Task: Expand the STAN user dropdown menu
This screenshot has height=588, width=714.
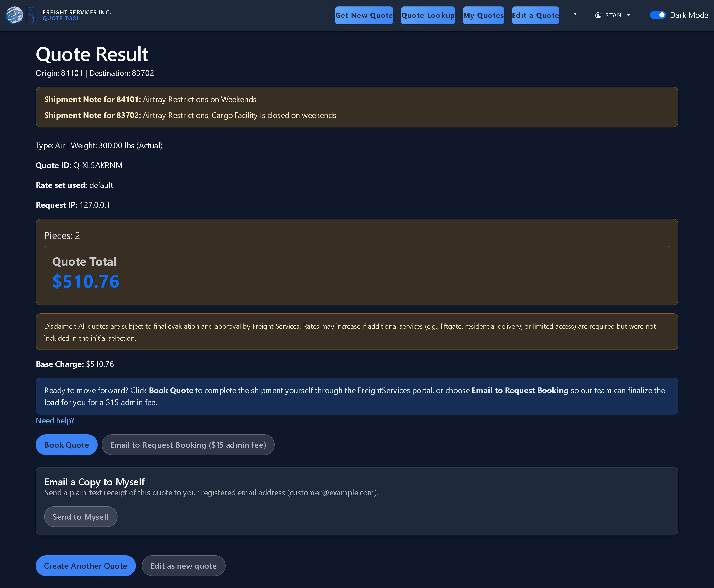Action: tap(613, 15)
